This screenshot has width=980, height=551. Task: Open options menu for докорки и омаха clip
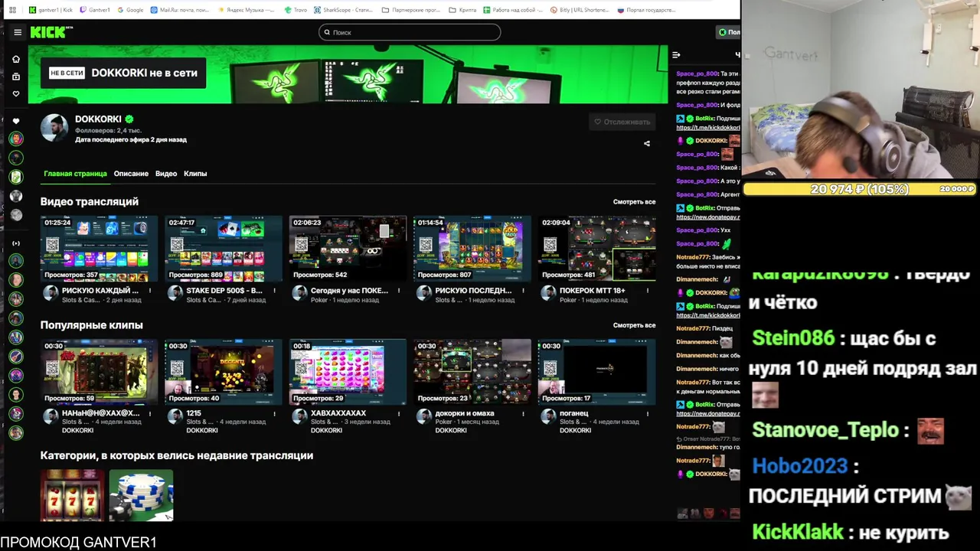[523, 413]
